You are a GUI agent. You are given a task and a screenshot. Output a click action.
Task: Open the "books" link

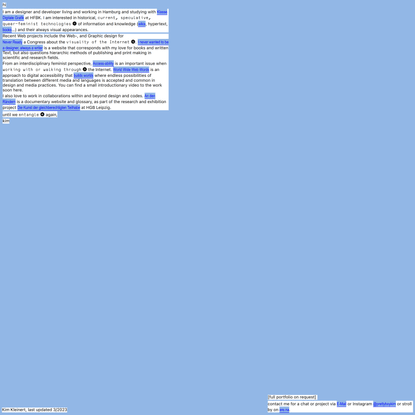tap(7, 30)
